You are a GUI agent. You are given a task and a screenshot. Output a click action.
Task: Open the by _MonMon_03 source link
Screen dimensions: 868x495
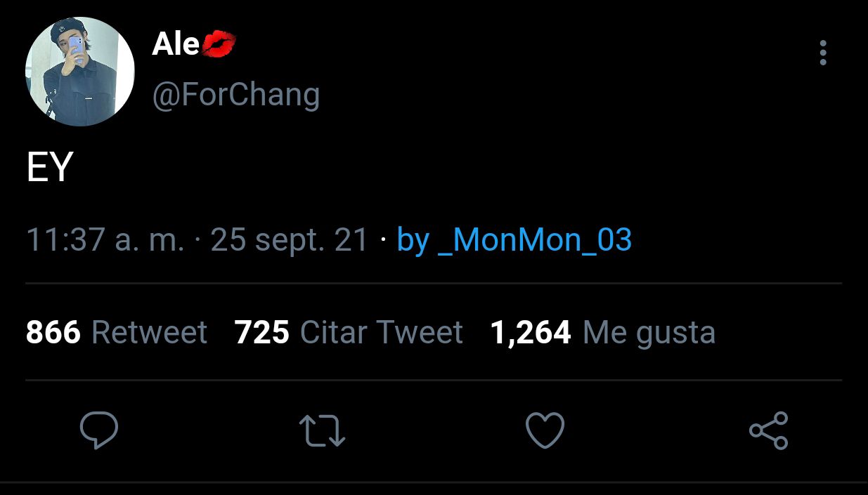pyautogui.click(x=514, y=240)
